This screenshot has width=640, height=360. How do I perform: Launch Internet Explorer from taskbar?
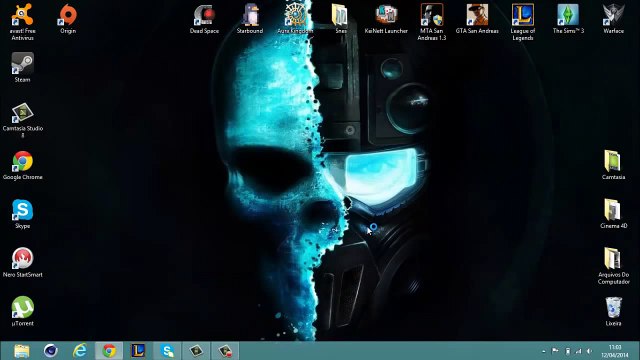tap(80, 351)
